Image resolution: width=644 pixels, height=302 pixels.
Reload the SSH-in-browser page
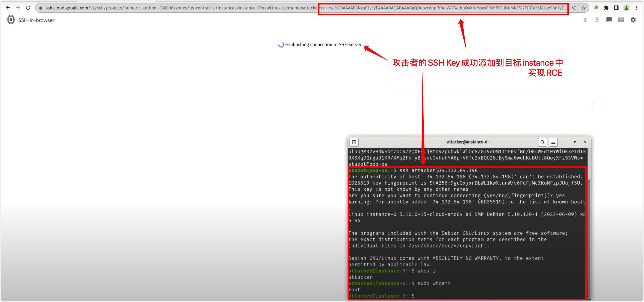(28, 8)
